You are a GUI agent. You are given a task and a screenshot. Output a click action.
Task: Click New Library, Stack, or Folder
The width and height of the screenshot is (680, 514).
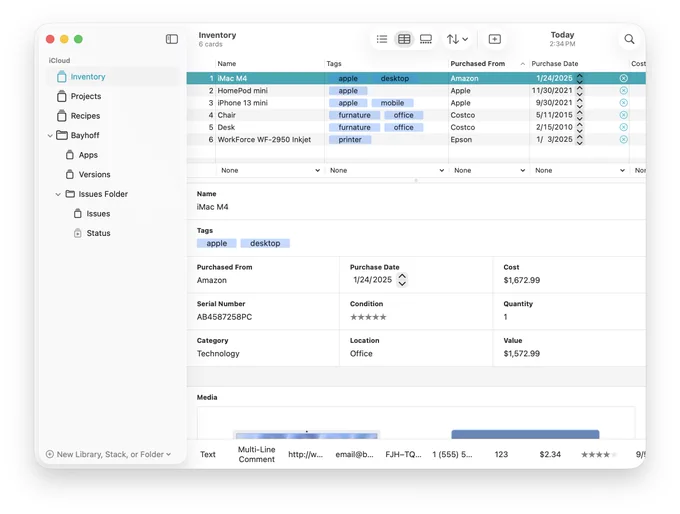[108, 454]
